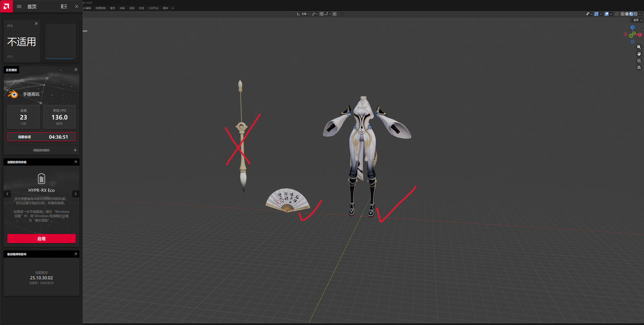Screen dimensions: 644x325
Task: Click the FPS graph thumbnail
Action: click(60, 41)
